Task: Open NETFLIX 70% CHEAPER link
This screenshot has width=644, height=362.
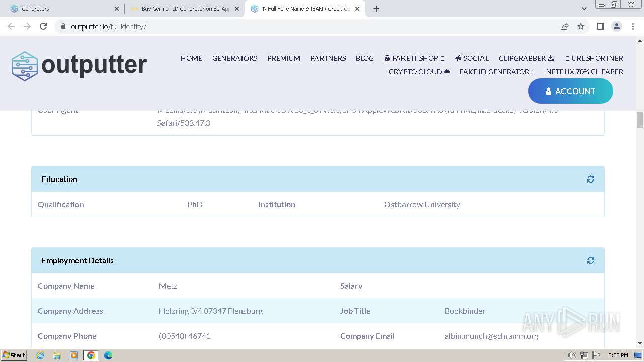Action: tap(585, 72)
